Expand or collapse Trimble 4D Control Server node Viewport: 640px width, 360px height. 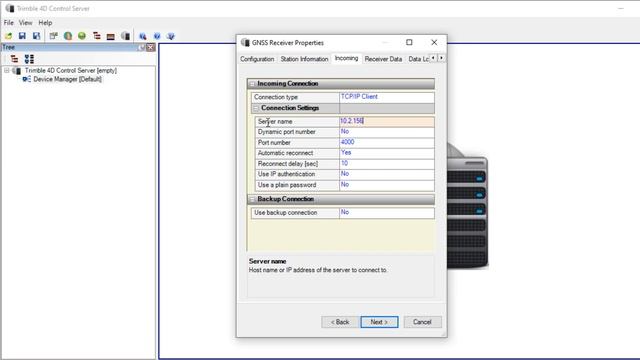7,71
